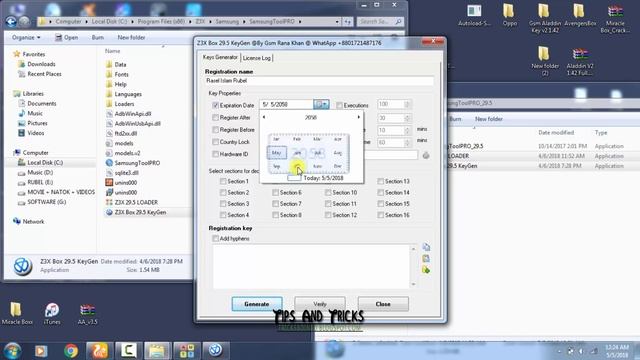Click New folder in the background Explorer window
This screenshot has width=640, height=360.
[x=489, y=119]
